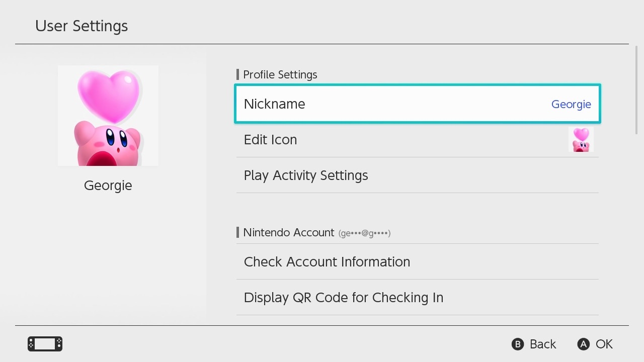This screenshot has height=362, width=644.
Task: Click the User Settings page title
Action: pyautogui.click(x=82, y=26)
